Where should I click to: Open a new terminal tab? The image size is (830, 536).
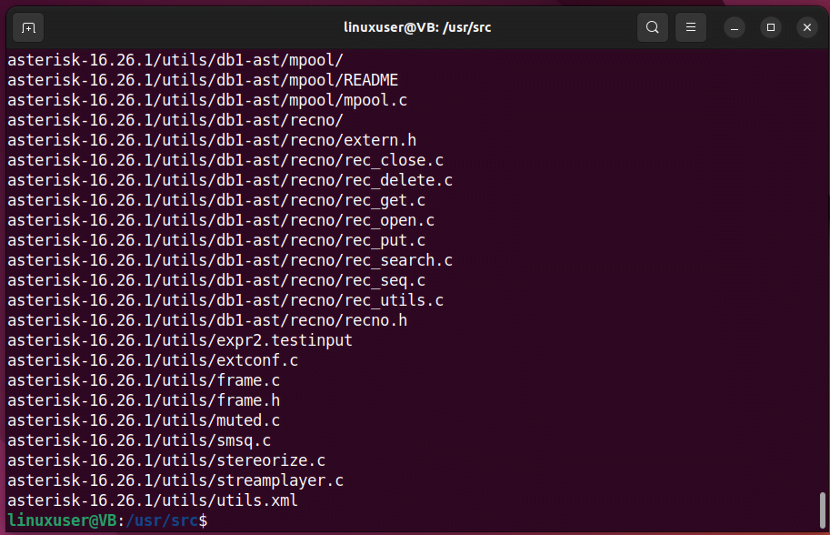point(29,28)
